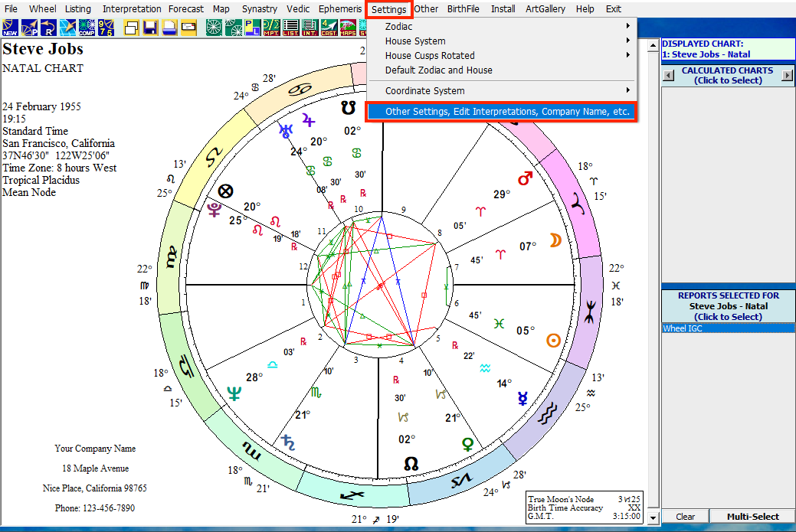
Task: Click the blue Saturn glyph in chart
Action: [288, 442]
